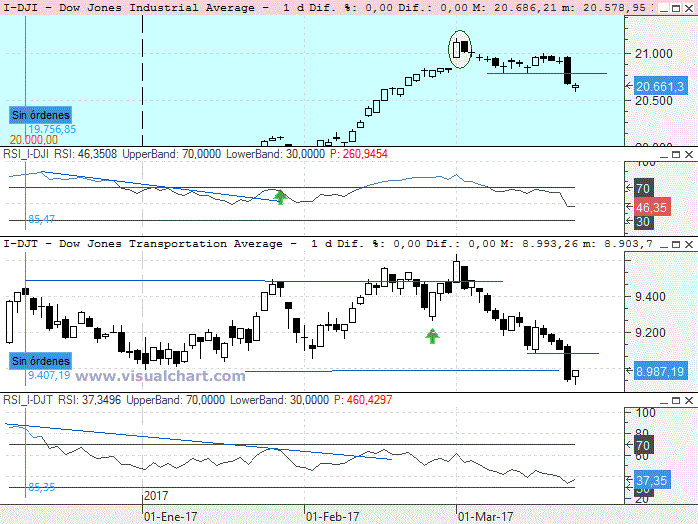Select the 8.987,19 current price tag
The image size is (698, 524).
(661, 371)
